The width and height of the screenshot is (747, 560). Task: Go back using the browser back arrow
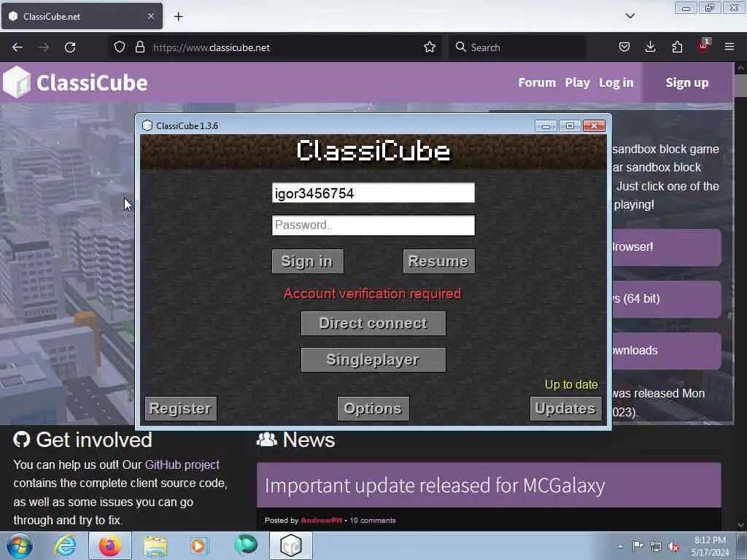18,47
